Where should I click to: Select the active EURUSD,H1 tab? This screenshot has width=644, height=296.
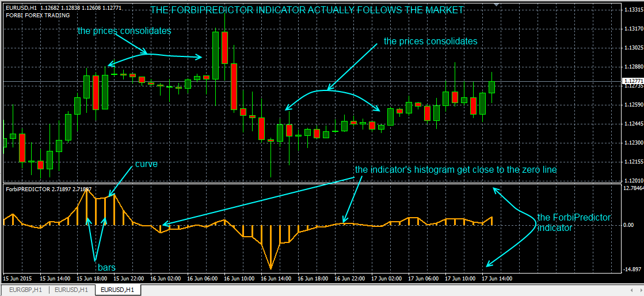(x=117, y=290)
